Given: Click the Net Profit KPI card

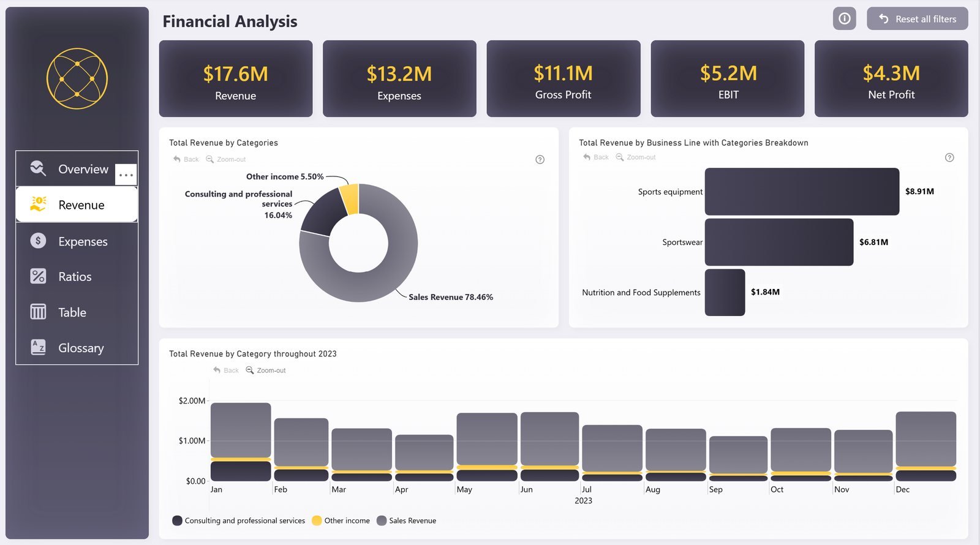Looking at the screenshot, I should tap(891, 78).
